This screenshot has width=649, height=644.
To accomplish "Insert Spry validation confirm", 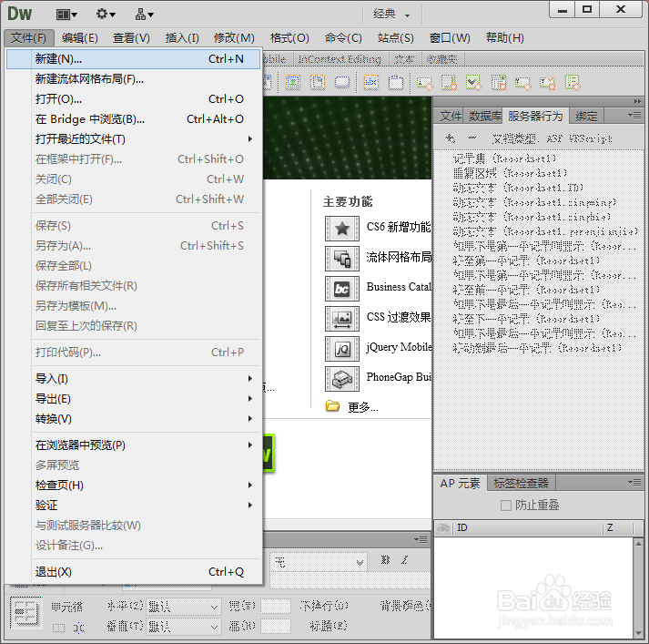I will coord(547,83).
